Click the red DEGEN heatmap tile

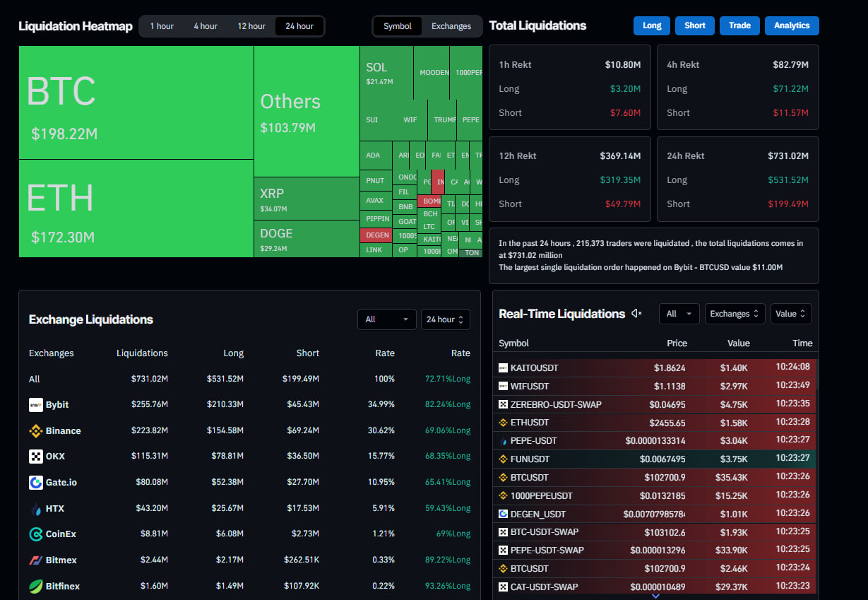[376, 235]
